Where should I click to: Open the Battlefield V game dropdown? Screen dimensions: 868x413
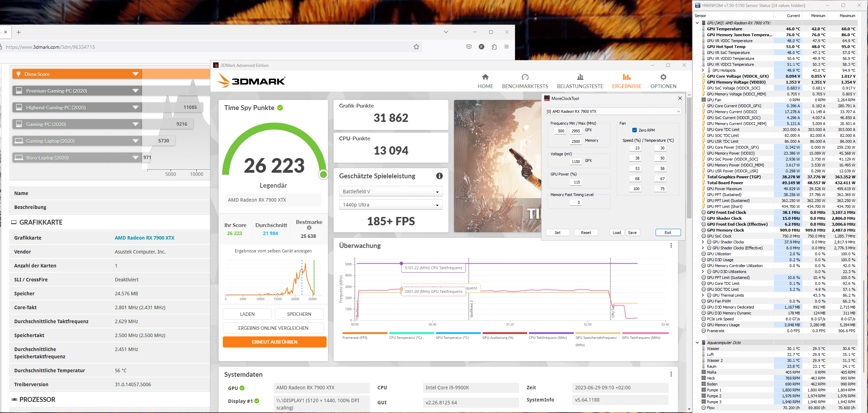[x=391, y=192]
